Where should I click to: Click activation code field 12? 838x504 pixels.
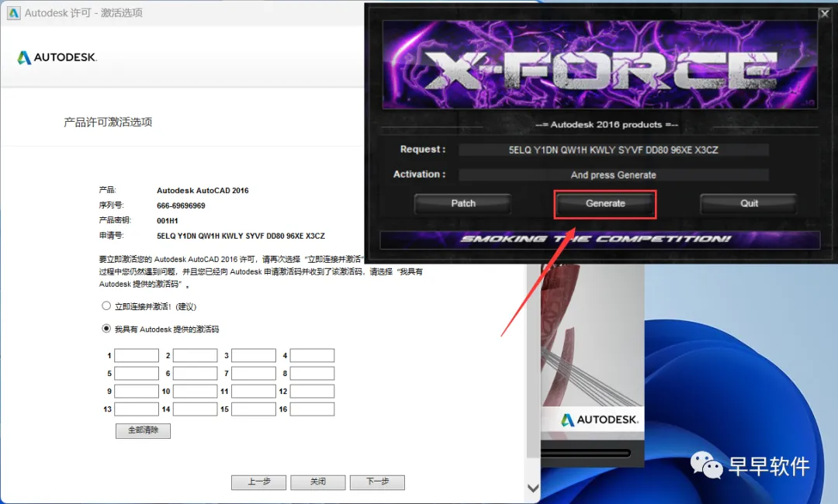pyautogui.click(x=312, y=392)
